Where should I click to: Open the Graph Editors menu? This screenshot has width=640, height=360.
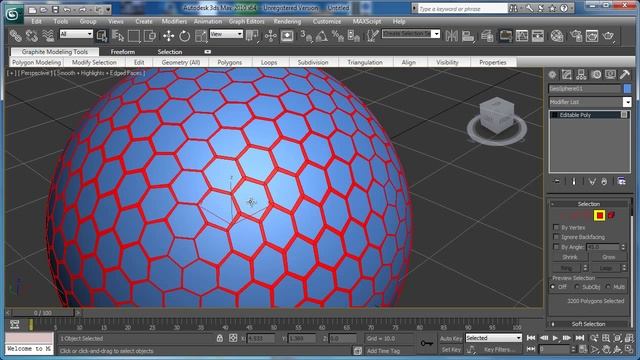247,21
